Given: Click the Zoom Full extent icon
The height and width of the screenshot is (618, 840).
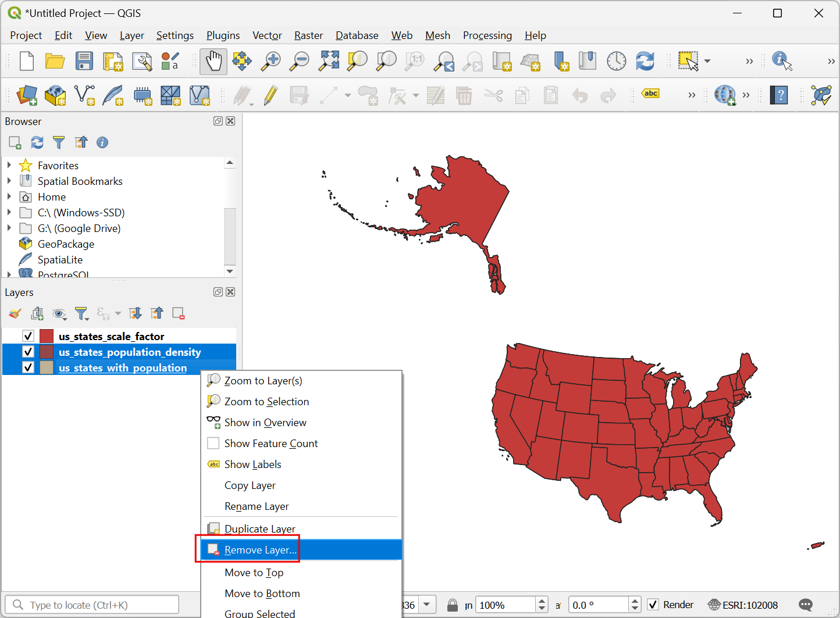Looking at the screenshot, I should coord(329,61).
